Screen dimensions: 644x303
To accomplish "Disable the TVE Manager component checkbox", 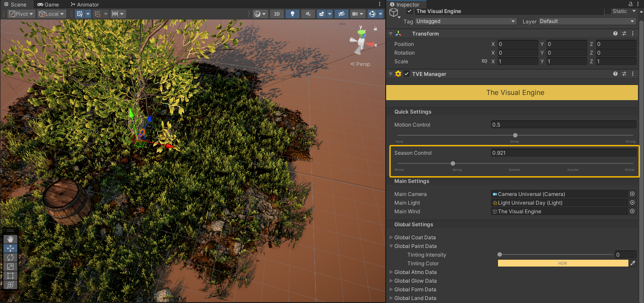I will [407, 74].
